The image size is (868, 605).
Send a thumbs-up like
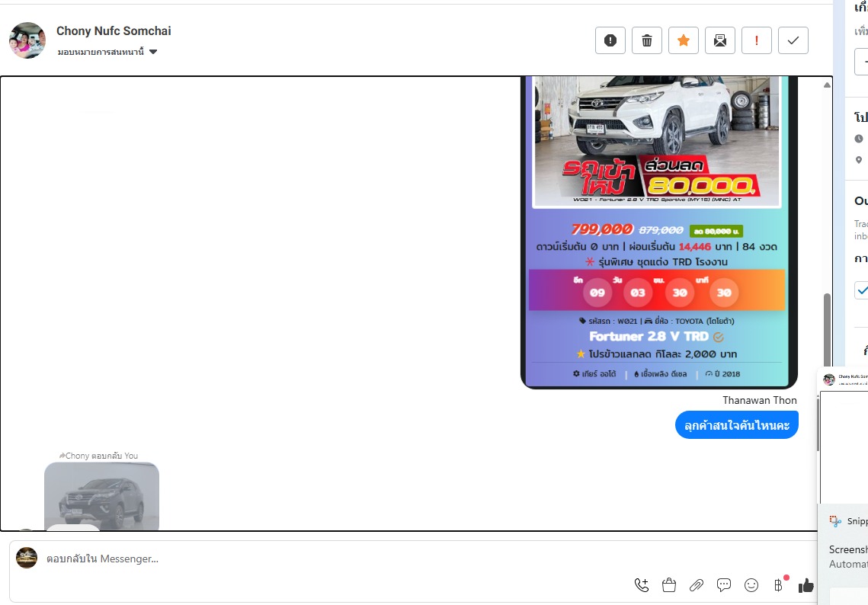click(x=806, y=585)
